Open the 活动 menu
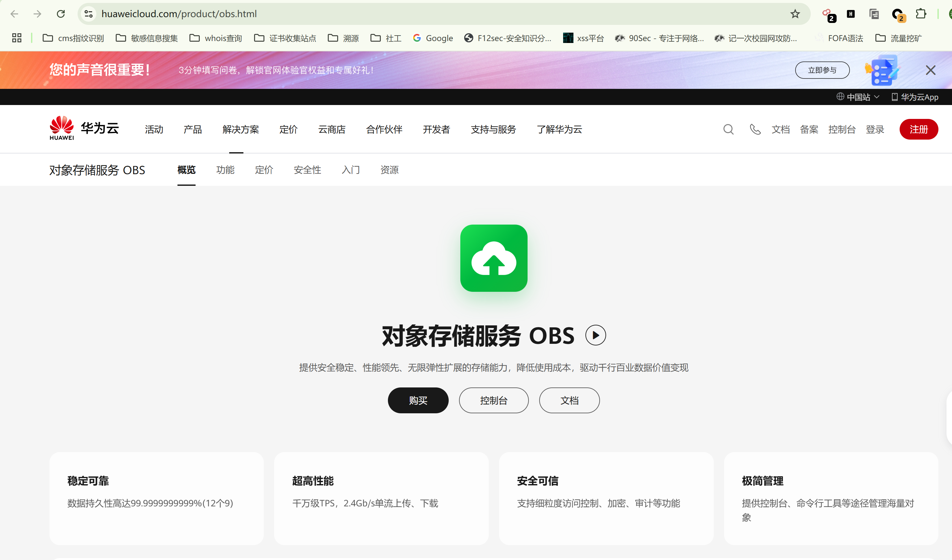 point(154,130)
